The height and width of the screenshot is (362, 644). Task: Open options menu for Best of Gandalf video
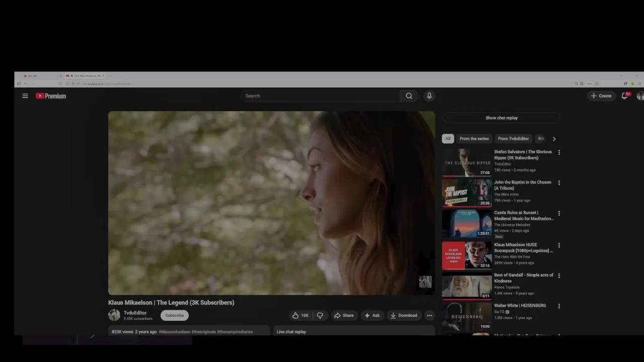point(559,276)
